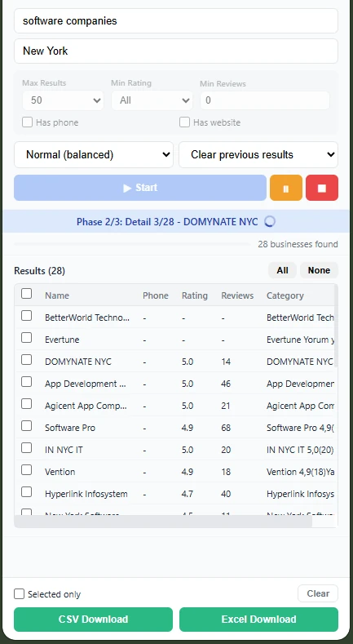Click the Evertune name cell
The image size is (353, 644).
point(62,340)
